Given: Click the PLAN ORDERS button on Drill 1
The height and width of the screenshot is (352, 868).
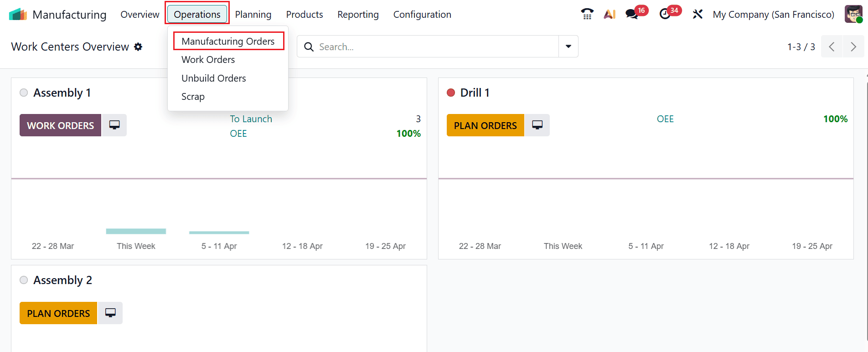Looking at the screenshot, I should click(x=486, y=125).
